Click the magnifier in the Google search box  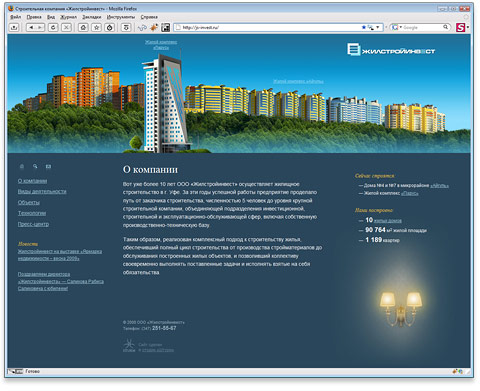(x=445, y=27)
